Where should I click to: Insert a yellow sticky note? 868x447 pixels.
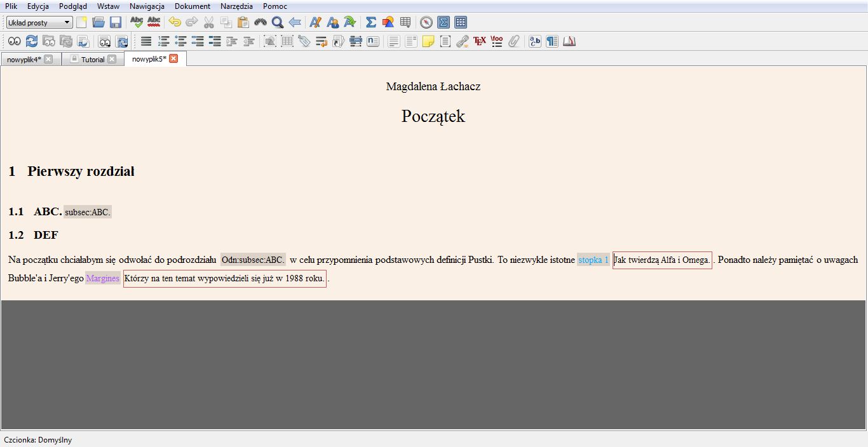[x=428, y=41]
